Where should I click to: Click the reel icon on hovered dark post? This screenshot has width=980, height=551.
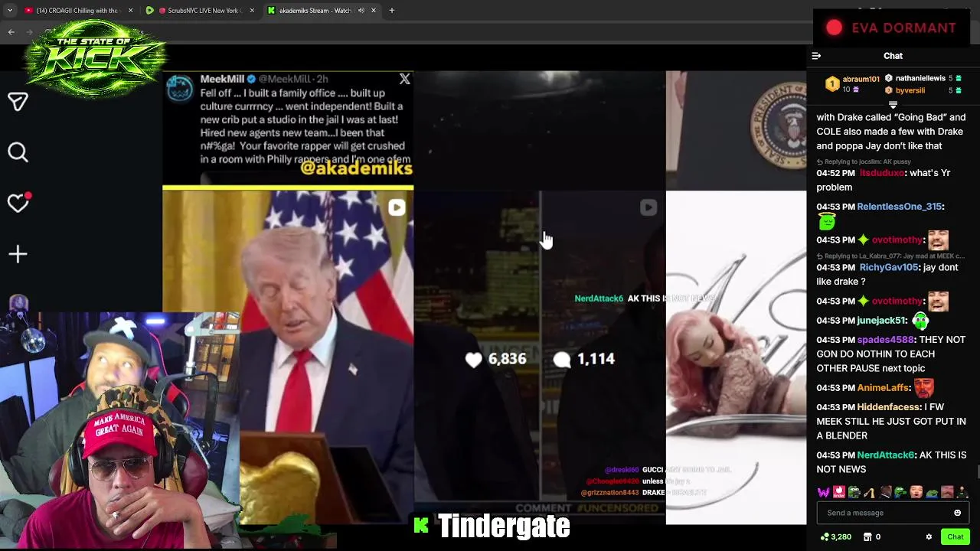tap(648, 207)
